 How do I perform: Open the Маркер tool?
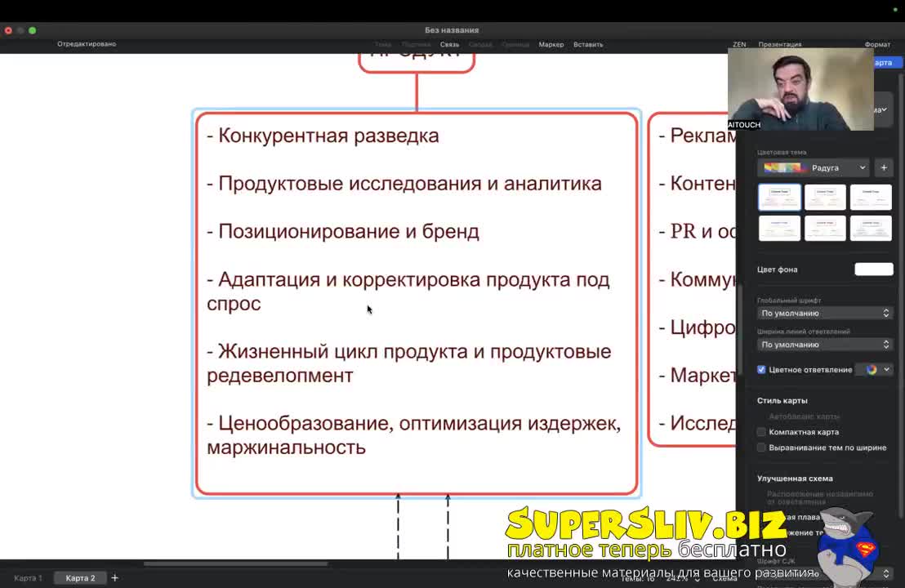pos(551,44)
